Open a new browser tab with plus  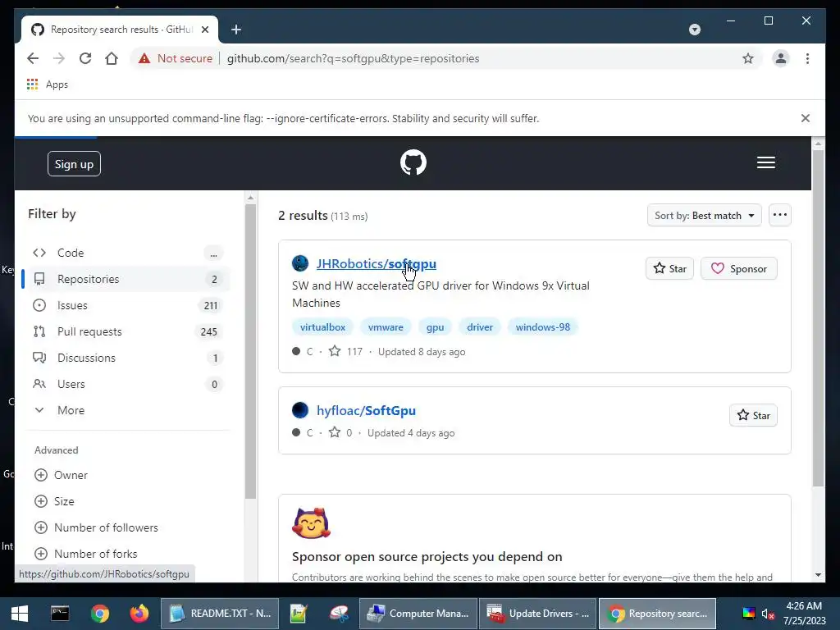tap(236, 30)
